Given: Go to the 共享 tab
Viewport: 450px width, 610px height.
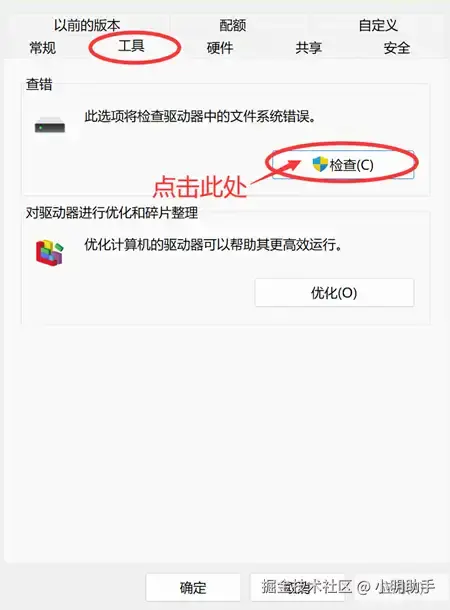Looking at the screenshot, I should coord(308,48).
